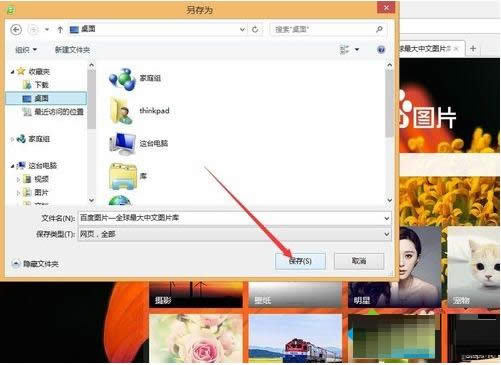Expand the 家庭组 tree node
Viewport: 501px width, 365px height.
click(x=12, y=139)
